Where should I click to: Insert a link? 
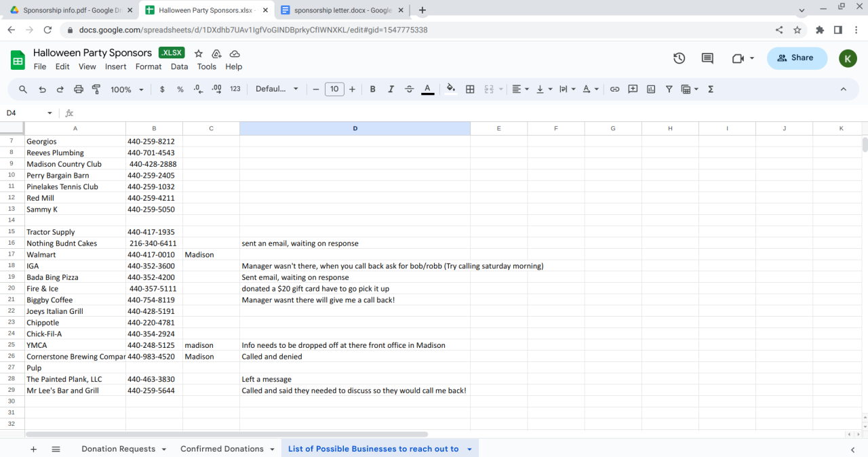614,90
